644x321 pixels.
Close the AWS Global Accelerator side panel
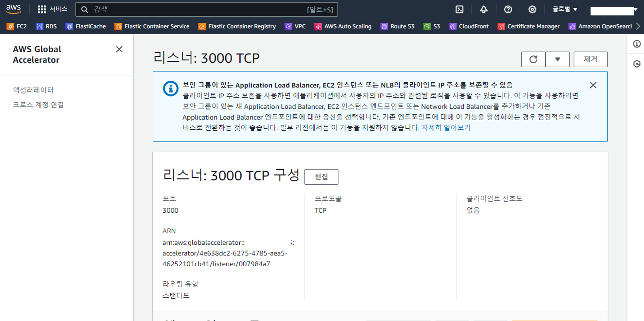point(119,49)
